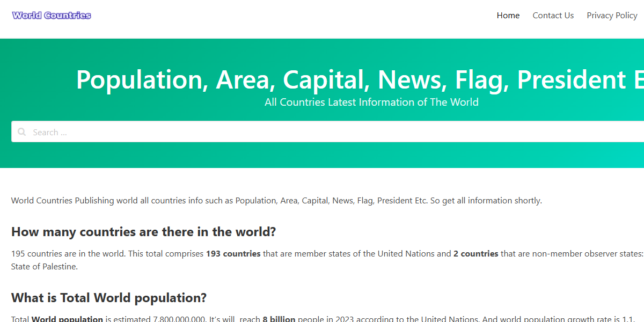The width and height of the screenshot is (644, 322).
Task: Click the 'How many countries' heading
Action: pos(143,232)
